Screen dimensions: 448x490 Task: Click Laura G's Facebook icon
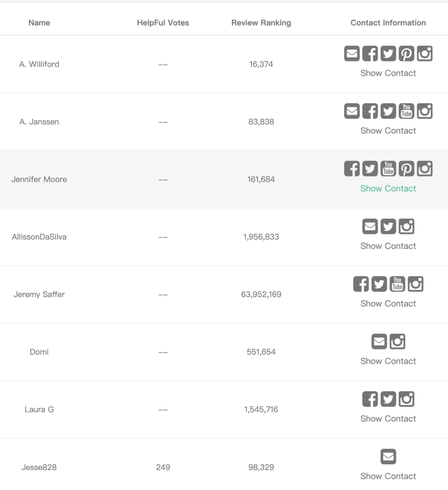370,399
